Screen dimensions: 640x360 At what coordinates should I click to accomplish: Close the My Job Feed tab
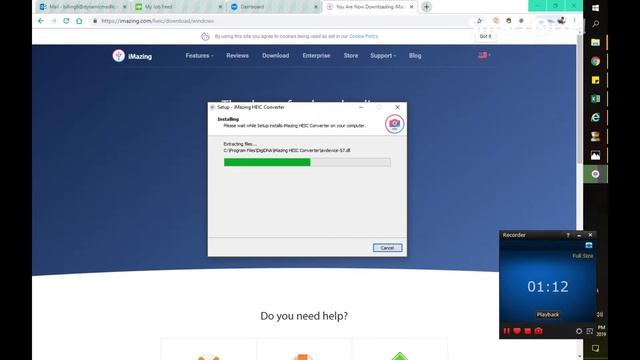(220, 7)
